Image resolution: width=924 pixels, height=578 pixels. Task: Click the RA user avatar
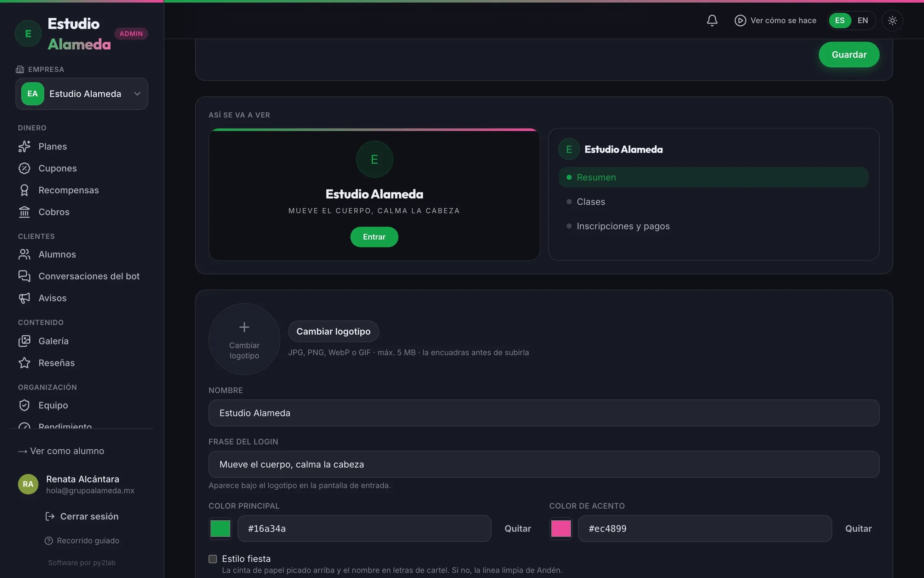pyautogui.click(x=28, y=484)
